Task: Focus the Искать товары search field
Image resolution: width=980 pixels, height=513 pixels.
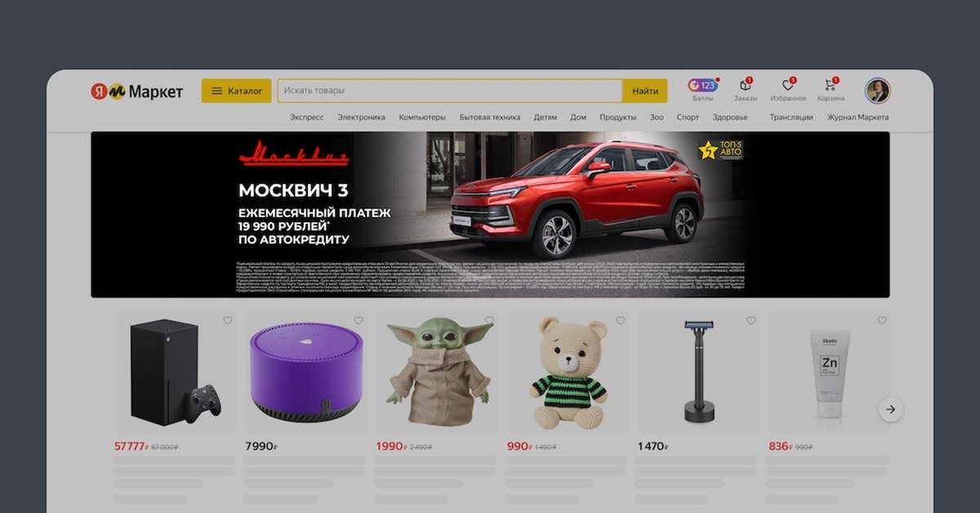Action: pos(450,91)
